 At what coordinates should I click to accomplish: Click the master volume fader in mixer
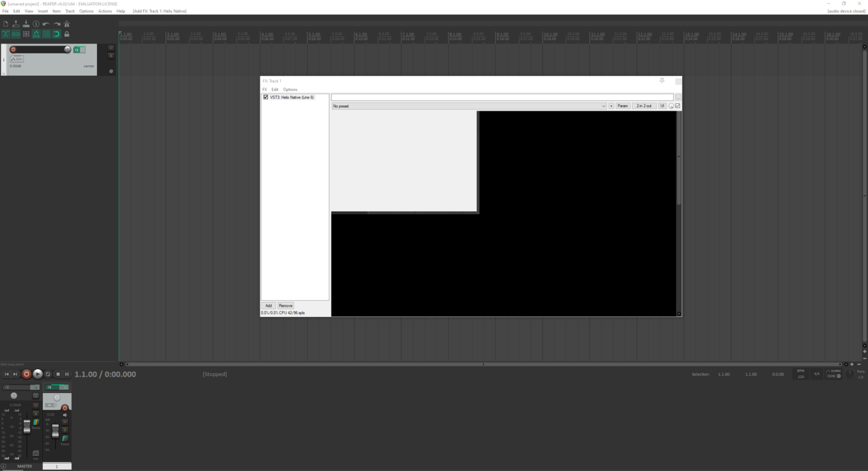[27, 426]
